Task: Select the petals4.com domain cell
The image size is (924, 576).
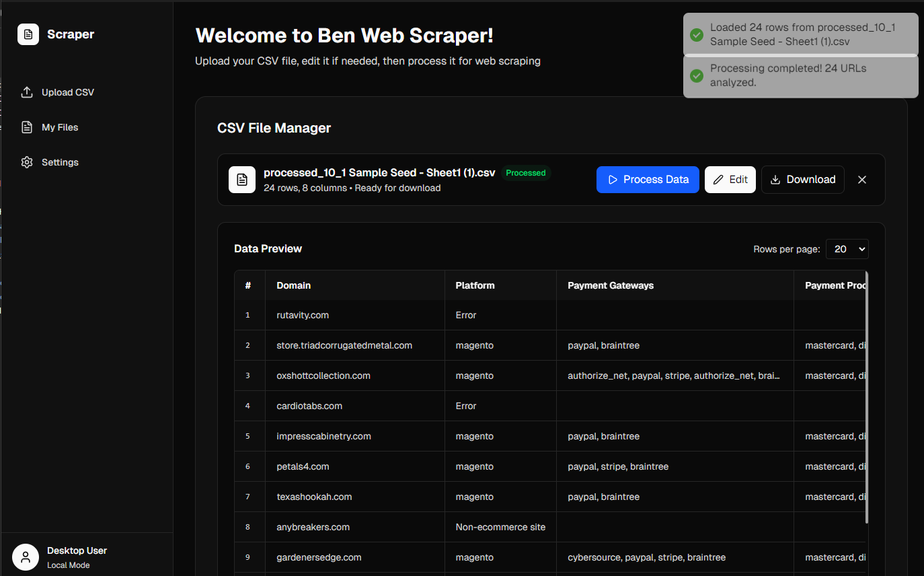Action: click(355, 466)
